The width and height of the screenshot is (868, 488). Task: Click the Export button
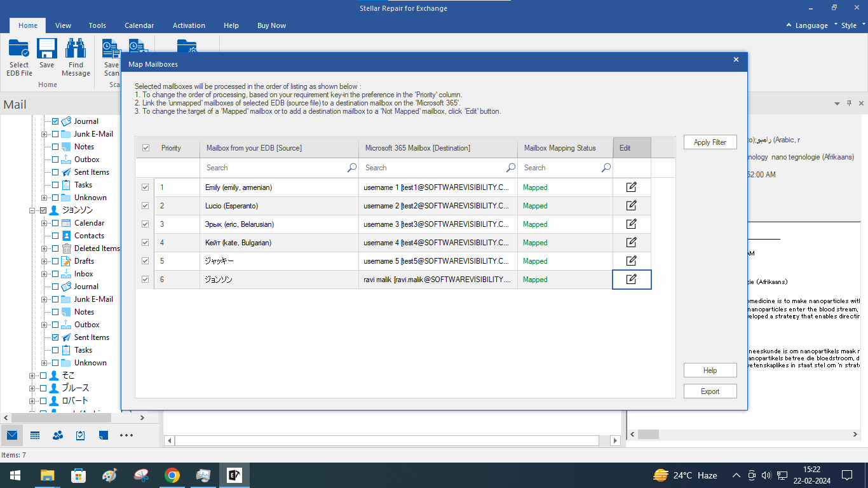pyautogui.click(x=710, y=391)
